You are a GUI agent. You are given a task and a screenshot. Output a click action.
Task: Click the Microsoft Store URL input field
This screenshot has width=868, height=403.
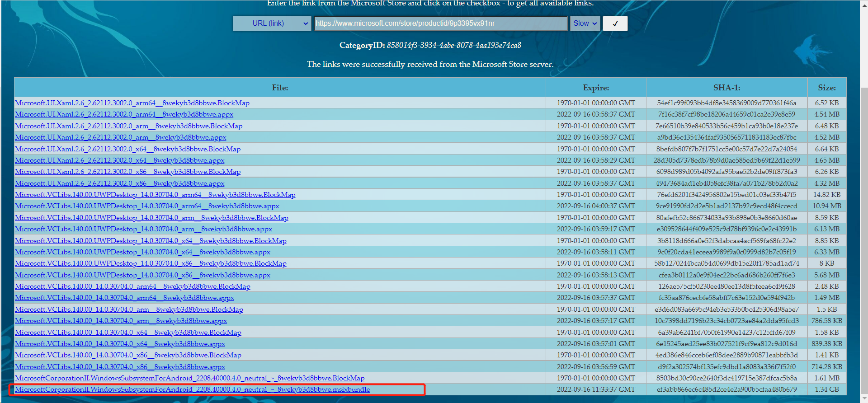pyautogui.click(x=441, y=23)
